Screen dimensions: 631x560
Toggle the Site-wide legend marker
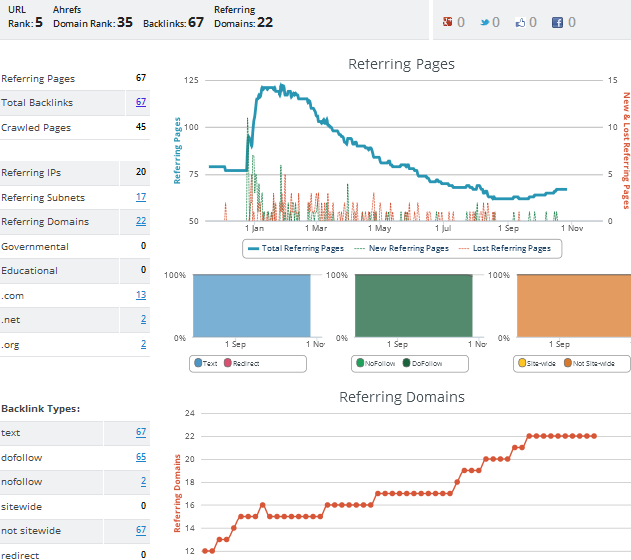522,363
